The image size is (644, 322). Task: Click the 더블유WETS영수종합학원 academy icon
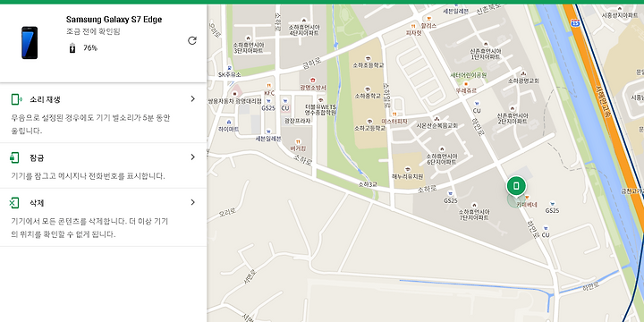tap(321, 100)
